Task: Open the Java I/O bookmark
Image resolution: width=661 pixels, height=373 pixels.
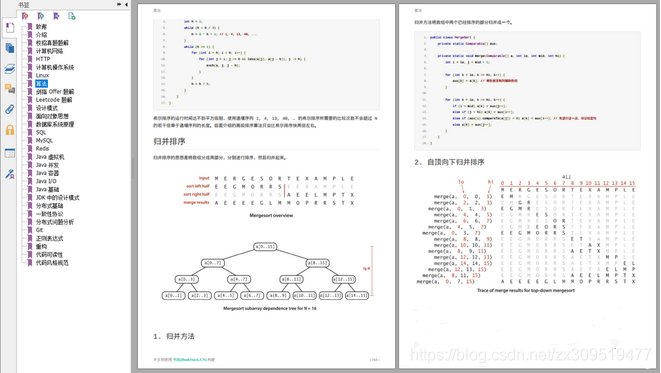Action: pos(46,181)
